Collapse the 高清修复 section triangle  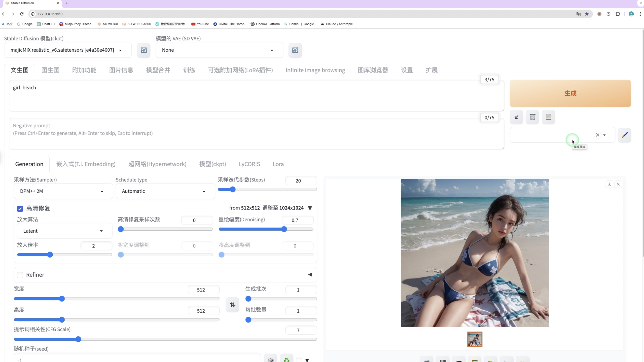(x=310, y=208)
